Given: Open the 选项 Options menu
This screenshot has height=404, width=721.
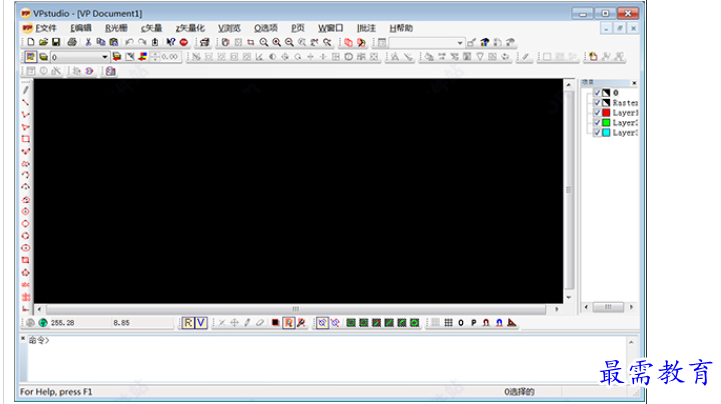Looking at the screenshot, I should coord(266,28).
